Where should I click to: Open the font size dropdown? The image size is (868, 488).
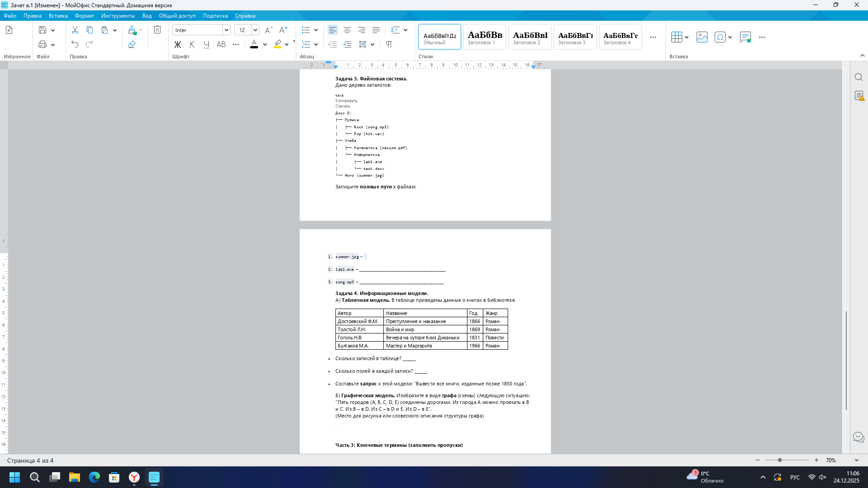tap(255, 30)
